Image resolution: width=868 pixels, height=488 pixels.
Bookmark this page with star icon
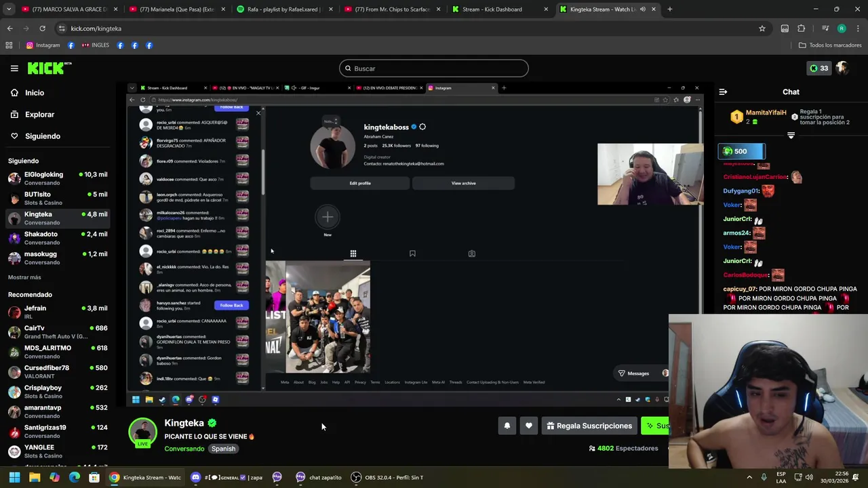click(x=762, y=28)
